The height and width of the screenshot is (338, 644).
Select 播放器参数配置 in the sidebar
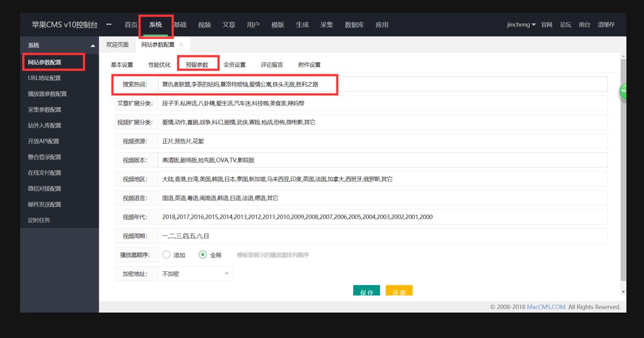point(47,94)
